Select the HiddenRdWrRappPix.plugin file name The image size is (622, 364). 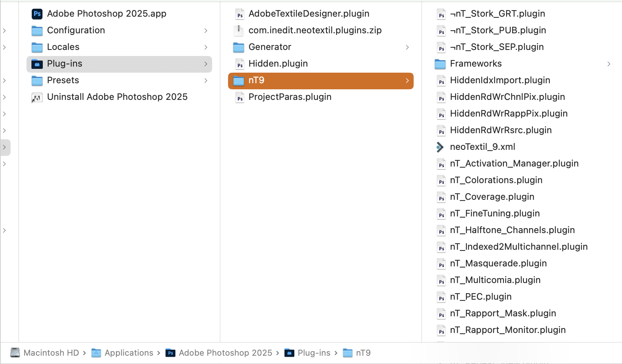pyautogui.click(x=509, y=114)
